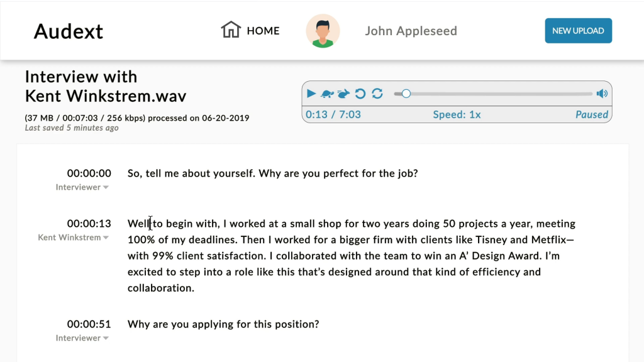Viewport: 644px width, 362px height.
Task: Jump to timestamp 00:00:00
Action: click(89, 173)
